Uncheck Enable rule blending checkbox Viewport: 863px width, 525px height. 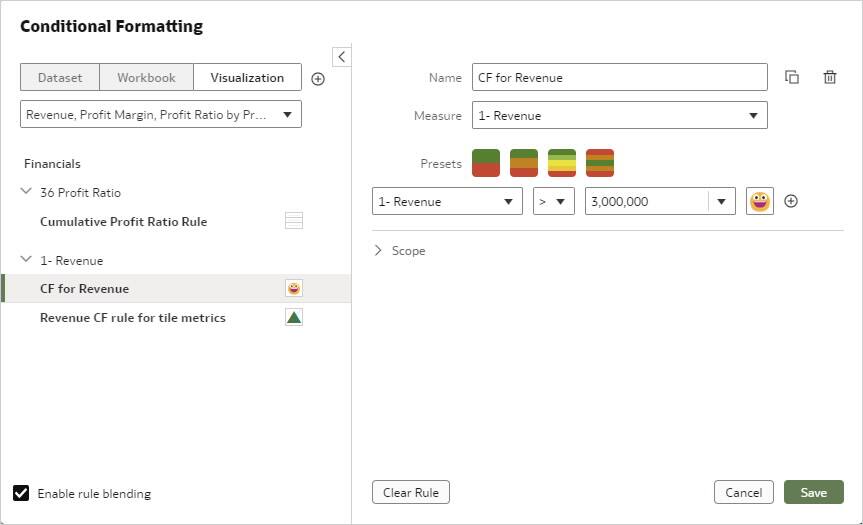21,492
